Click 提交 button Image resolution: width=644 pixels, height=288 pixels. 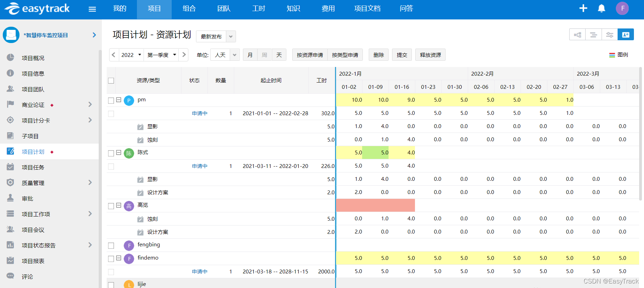point(402,55)
